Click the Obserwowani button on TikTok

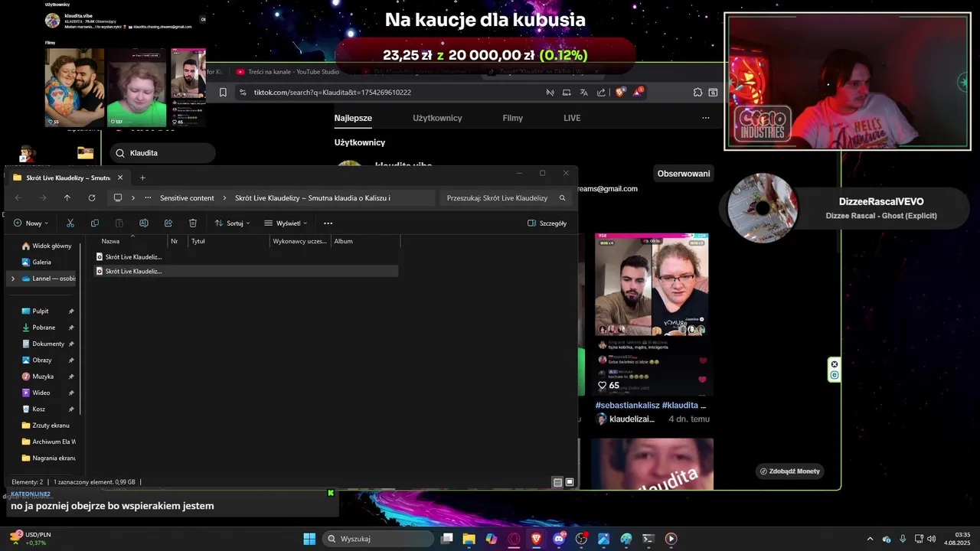684,174
